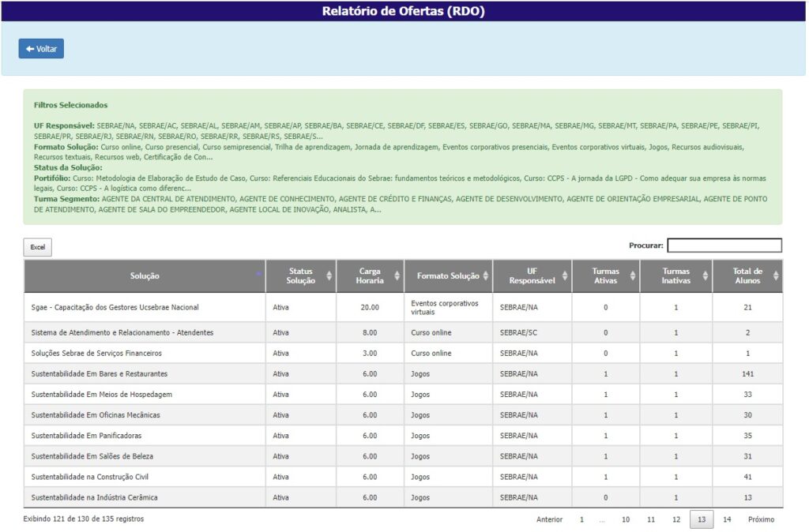Viewport: 809px width, 532px height.
Task: Open page 14 in pagination
Action: pyautogui.click(x=727, y=519)
